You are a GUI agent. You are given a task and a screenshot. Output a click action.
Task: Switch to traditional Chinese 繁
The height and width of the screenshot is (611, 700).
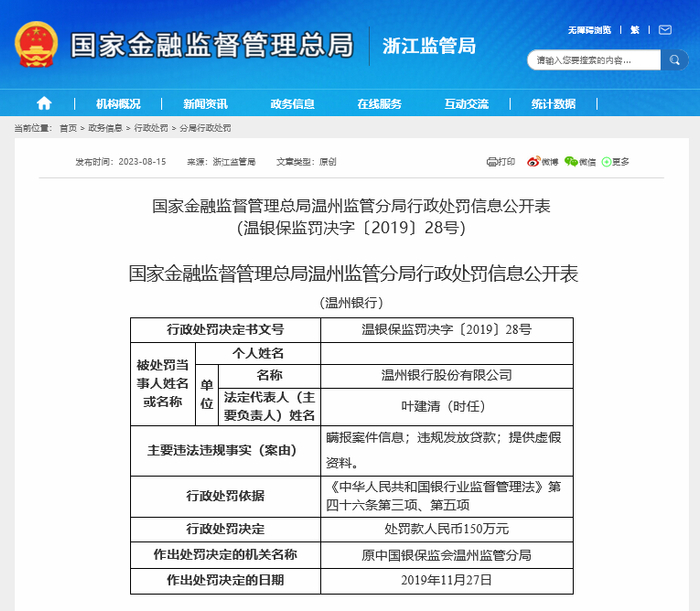(635, 30)
